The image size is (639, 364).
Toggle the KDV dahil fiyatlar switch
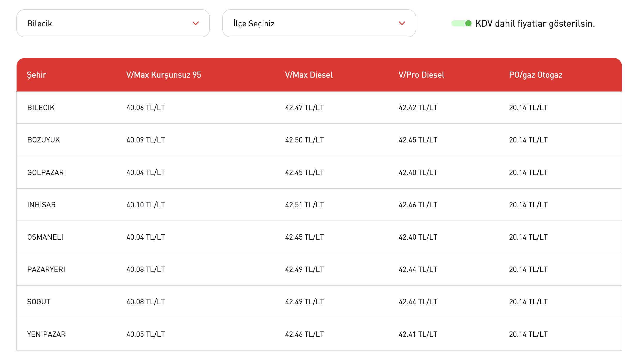pos(462,23)
